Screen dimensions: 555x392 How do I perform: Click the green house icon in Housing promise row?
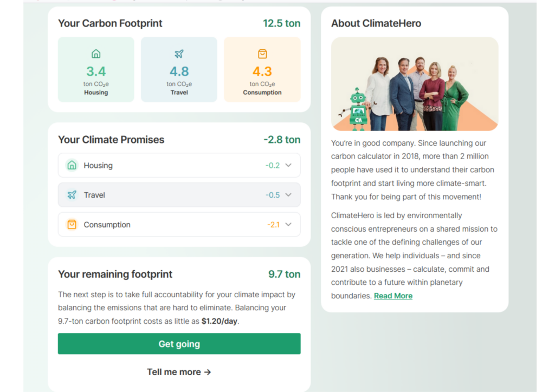point(72,166)
